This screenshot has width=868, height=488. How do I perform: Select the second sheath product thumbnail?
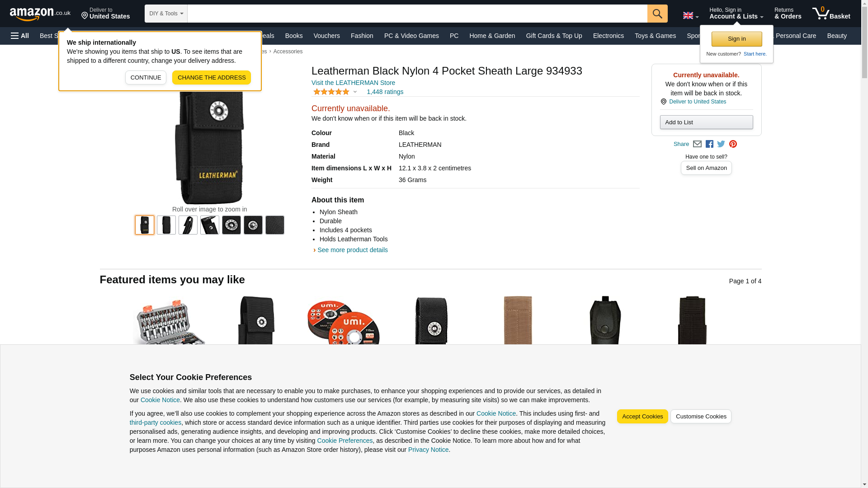click(x=166, y=225)
